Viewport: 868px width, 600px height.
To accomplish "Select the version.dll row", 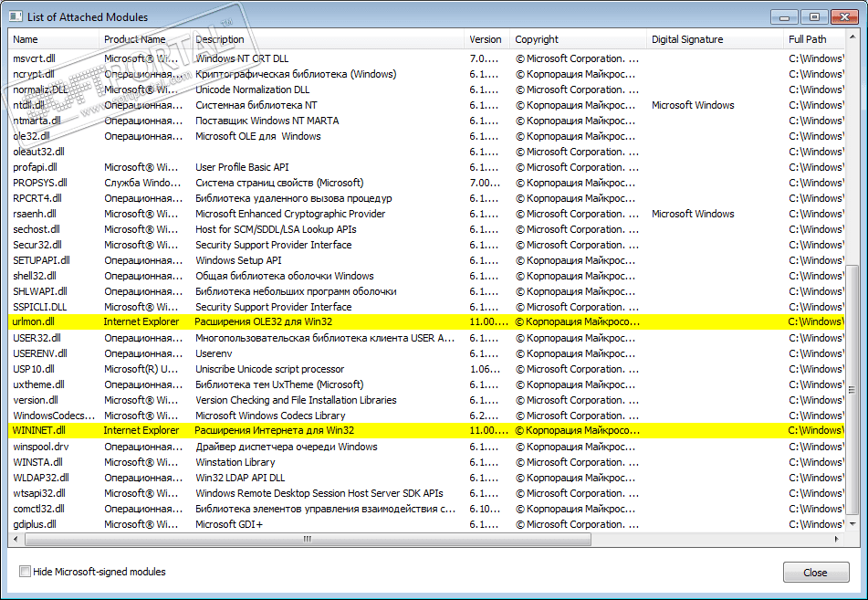I will 426,400.
